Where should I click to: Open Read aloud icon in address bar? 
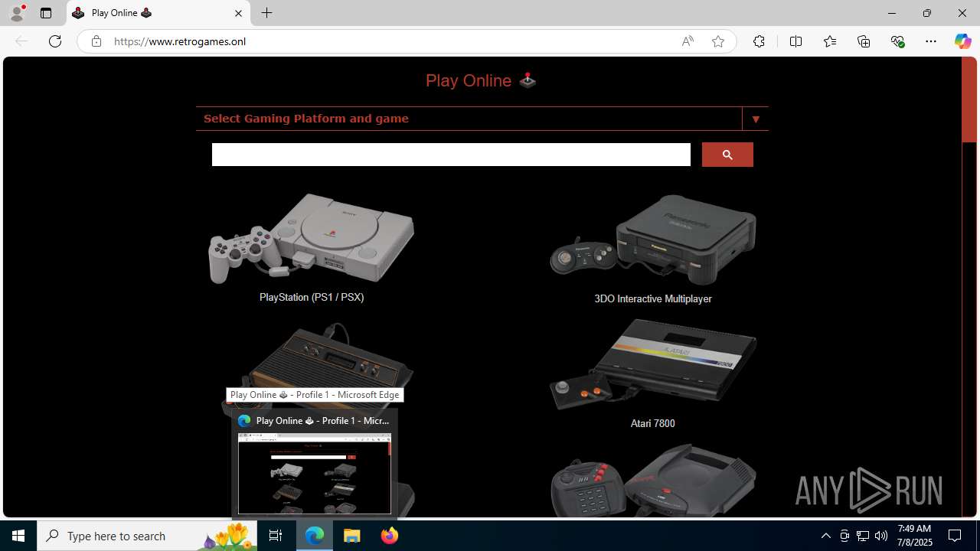(688, 41)
